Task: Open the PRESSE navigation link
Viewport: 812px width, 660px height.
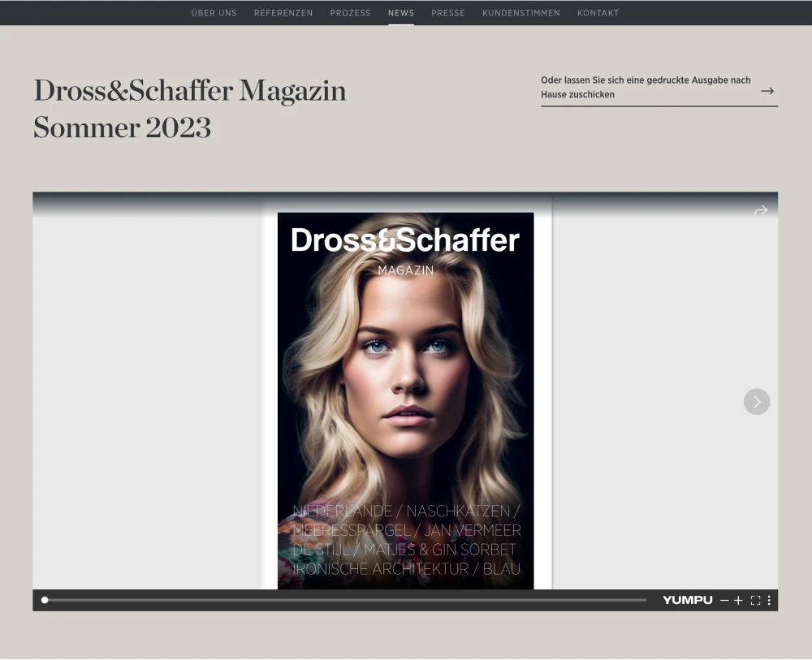Action: click(448, 13)
